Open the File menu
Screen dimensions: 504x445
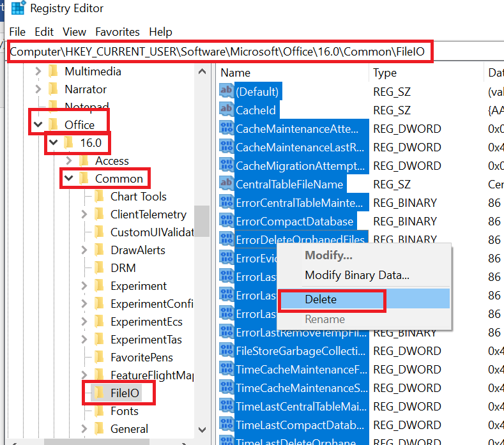pyautogui.click(x=17, y=32)
